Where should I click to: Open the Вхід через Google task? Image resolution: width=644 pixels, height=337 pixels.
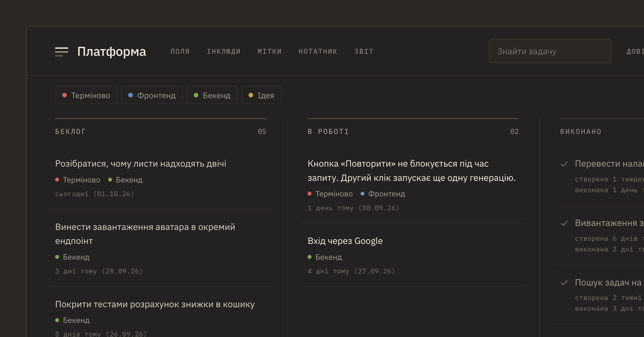pyautogui.click(x=345, y=241)
